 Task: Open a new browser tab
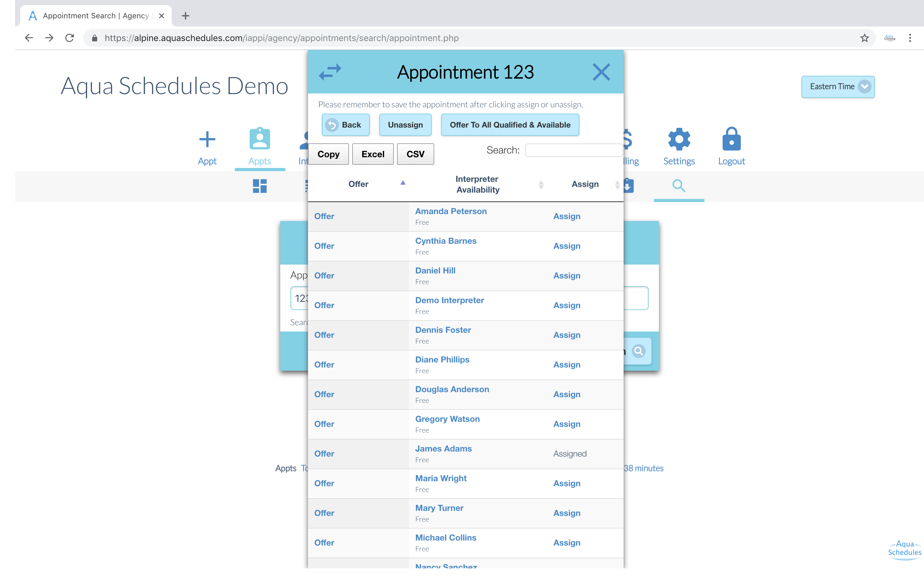(x=185, y=16)
